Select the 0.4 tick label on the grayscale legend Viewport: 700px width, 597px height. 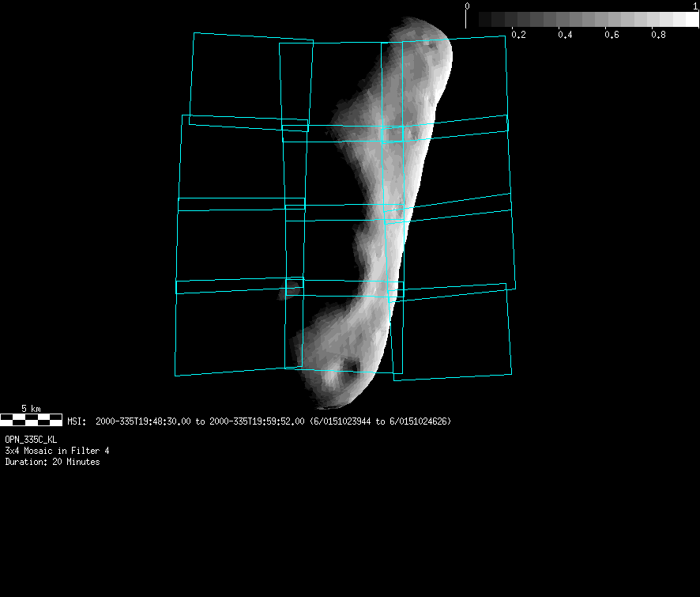(565, 36)
